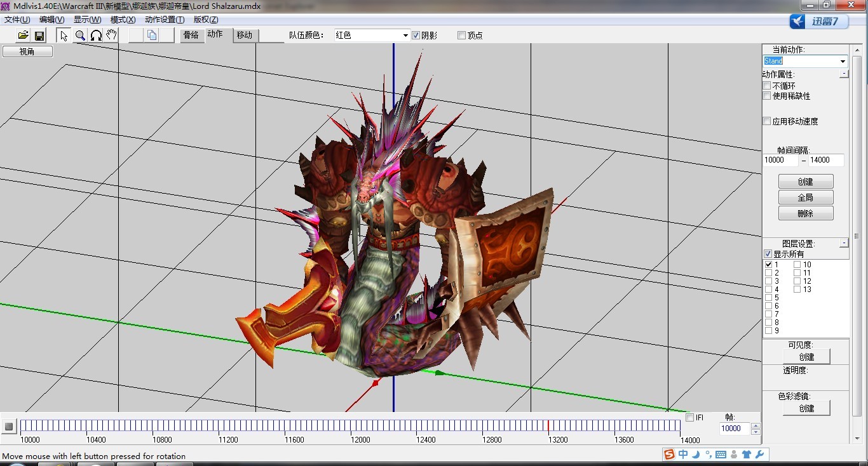Switch to the 移动 move tab
This screenshot has width=868, height=466.
[245, 36]
